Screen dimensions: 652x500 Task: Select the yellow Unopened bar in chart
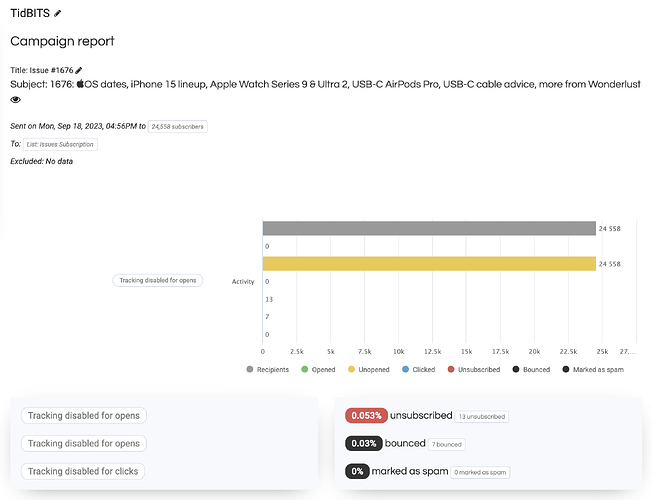429,264
